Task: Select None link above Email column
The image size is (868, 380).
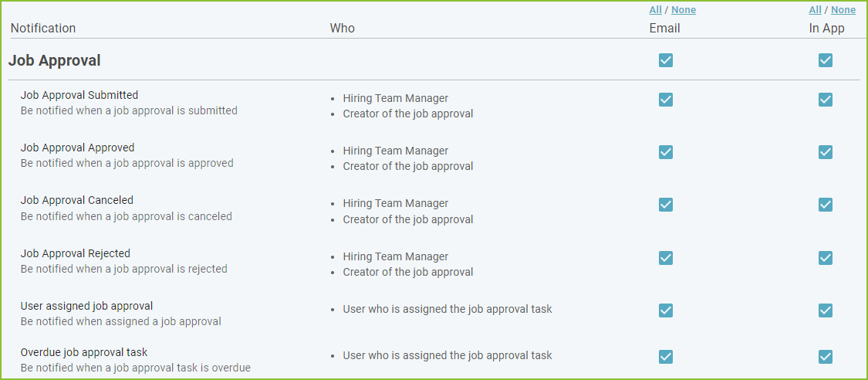Action: coord(684,10)
